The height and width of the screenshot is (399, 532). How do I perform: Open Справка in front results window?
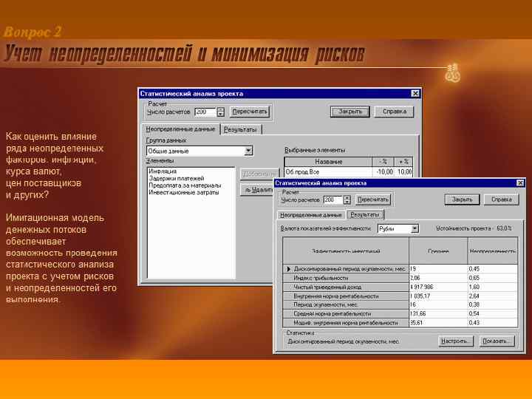pos(502,199)
